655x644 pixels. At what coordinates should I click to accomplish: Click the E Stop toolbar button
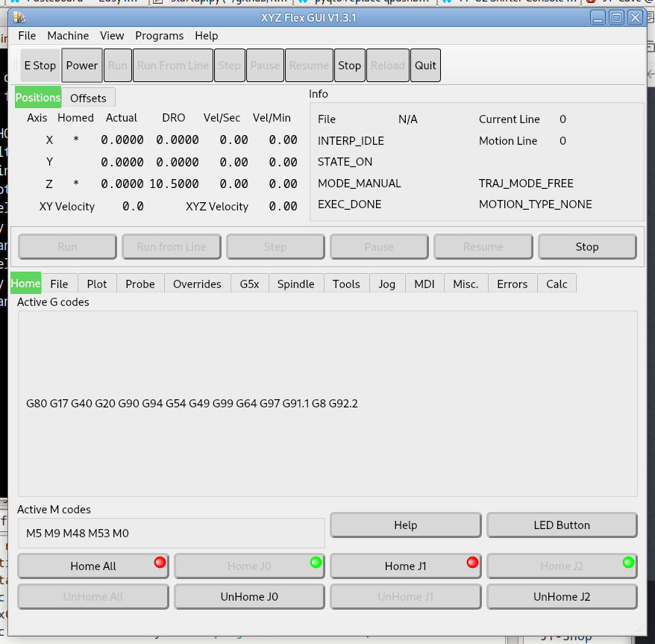[40, 66]
